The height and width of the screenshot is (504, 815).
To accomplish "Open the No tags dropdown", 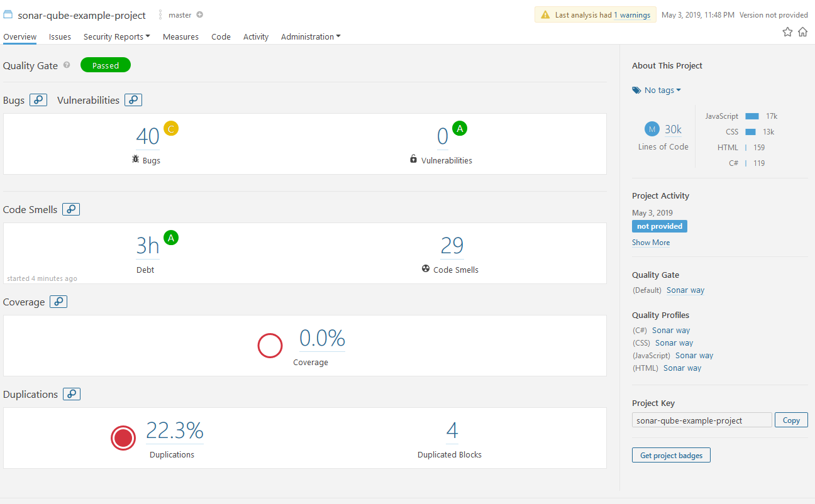I will [x=662, y=90].
